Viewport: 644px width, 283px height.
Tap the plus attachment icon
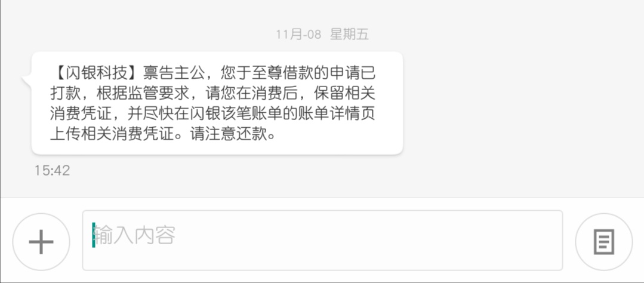coord(41,242)
